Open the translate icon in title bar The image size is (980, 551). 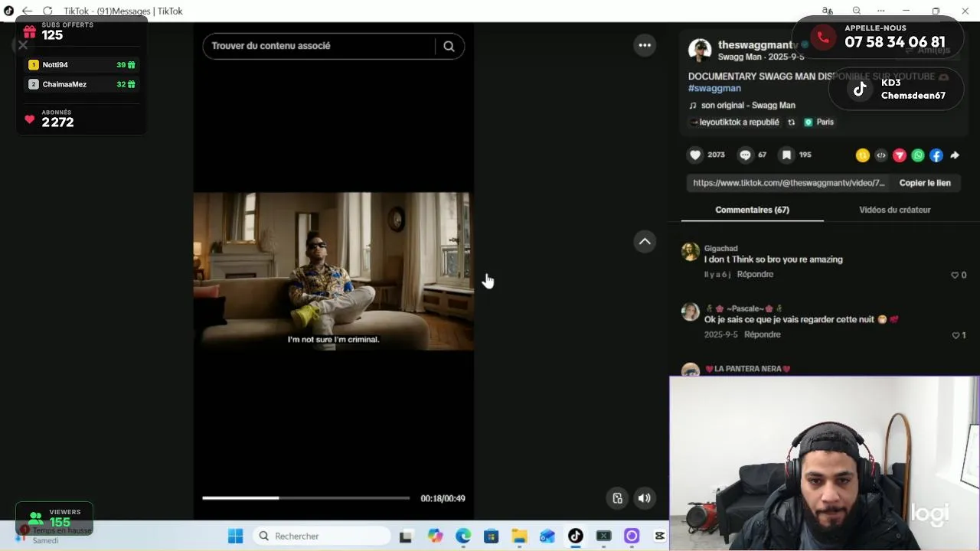coord(828,11)
